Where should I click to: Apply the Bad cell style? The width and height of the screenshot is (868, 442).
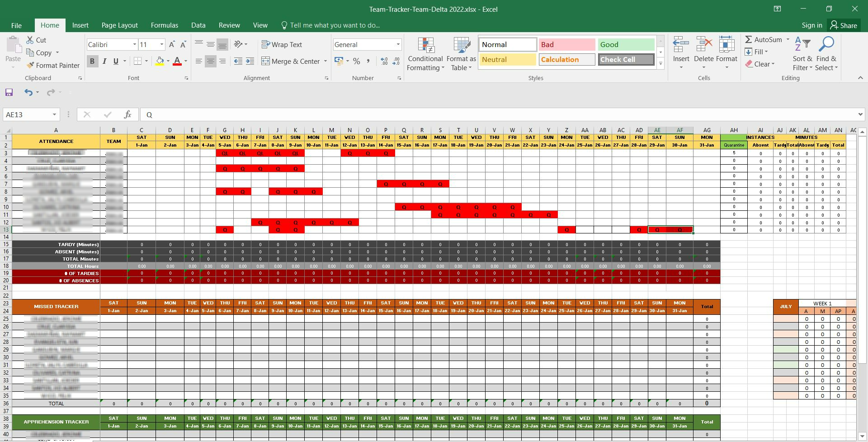coord(566,44)
